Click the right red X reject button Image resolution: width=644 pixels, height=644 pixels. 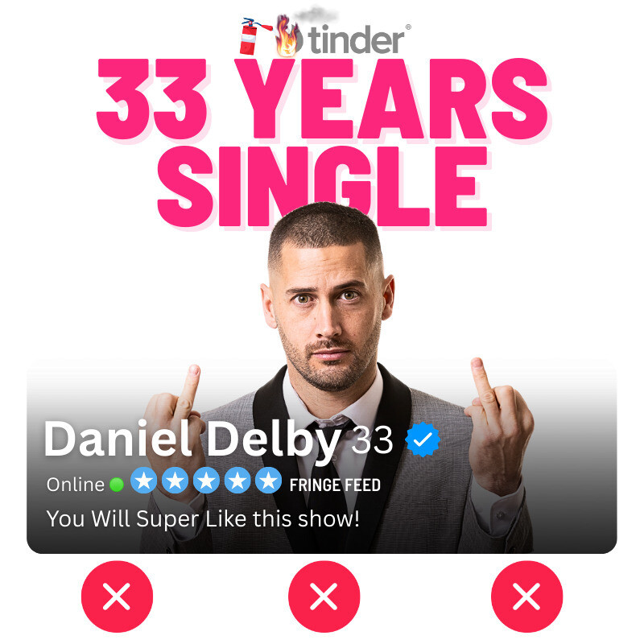pos(526,596)
